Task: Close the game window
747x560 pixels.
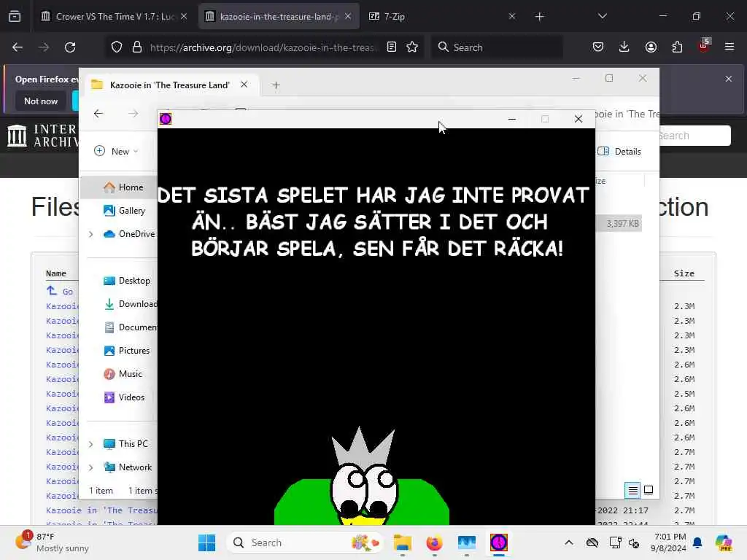Action: (578, 119)
